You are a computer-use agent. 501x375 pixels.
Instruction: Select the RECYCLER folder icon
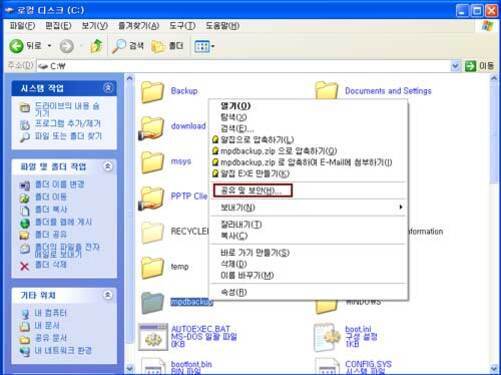[152, 232]
